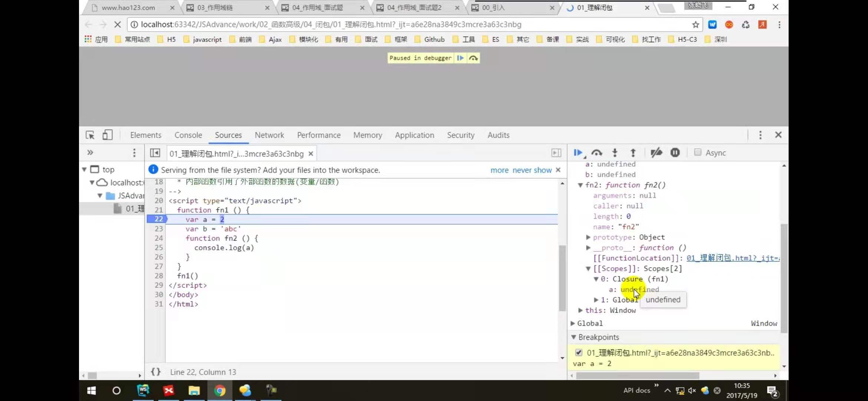Image resolution: width=868 pixels, height=401 pixels.
Task: Expand more navigator tabs chevron
Action: pyautogui.click(x=90, y=153)
